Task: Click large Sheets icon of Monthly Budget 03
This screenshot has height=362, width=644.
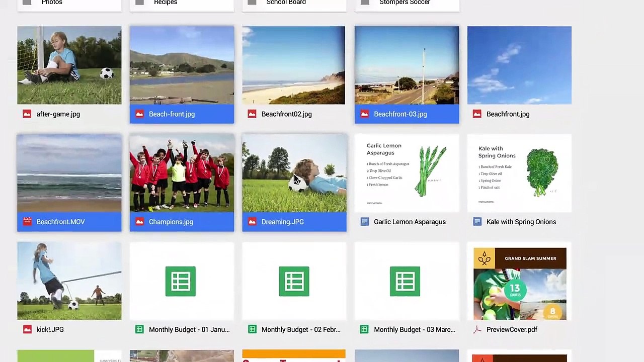Action: coord(405,281)
